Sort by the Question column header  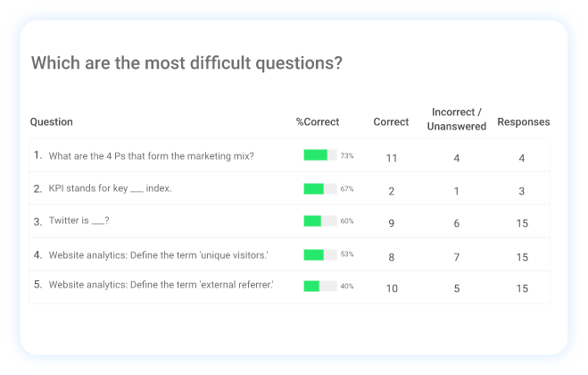(52, 122)
